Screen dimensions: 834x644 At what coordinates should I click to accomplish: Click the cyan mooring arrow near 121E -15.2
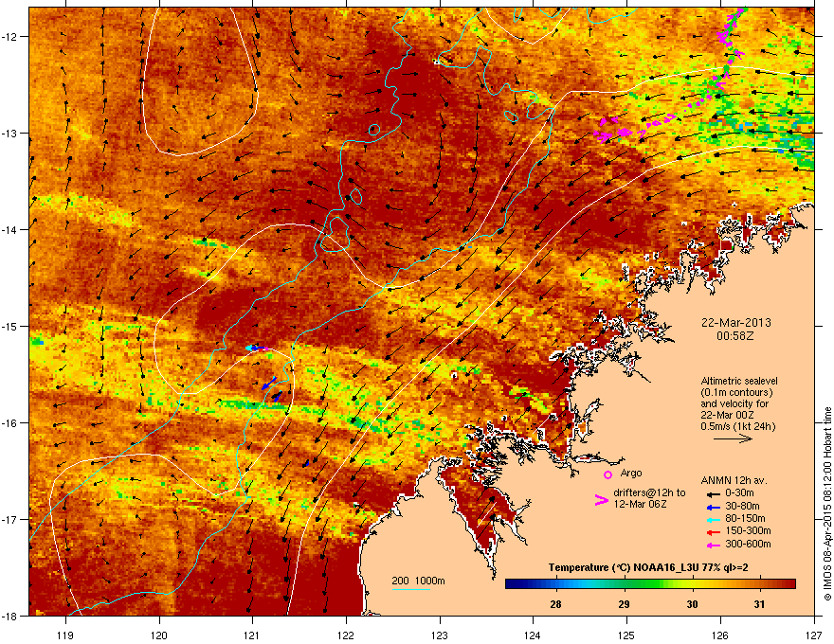click(250, 348)
